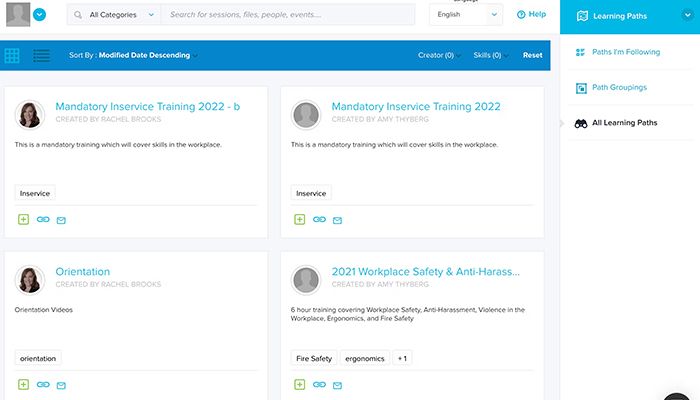Click the Help link text
Screen dimensions: 700x400
(537, 14)
